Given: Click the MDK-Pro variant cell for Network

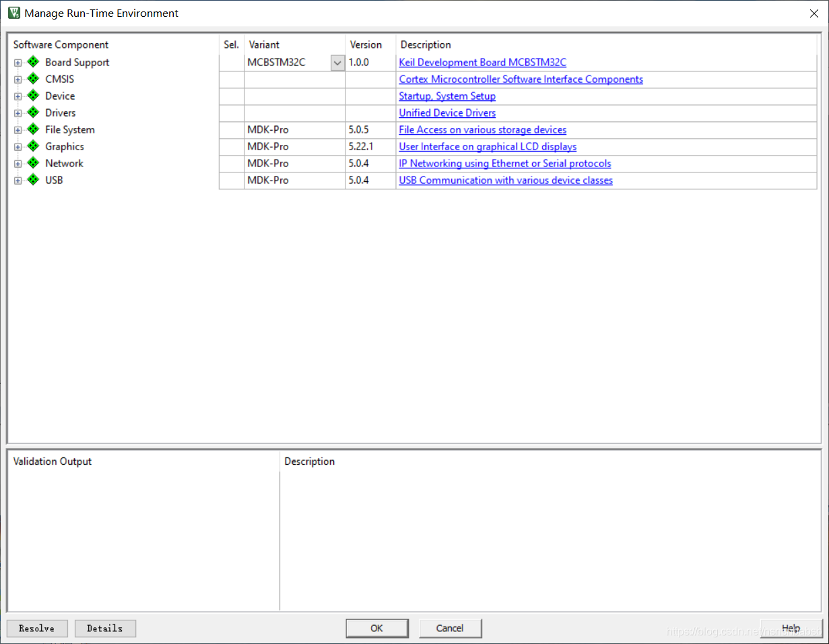Looking at the screenshot, I should pos(295,163).
